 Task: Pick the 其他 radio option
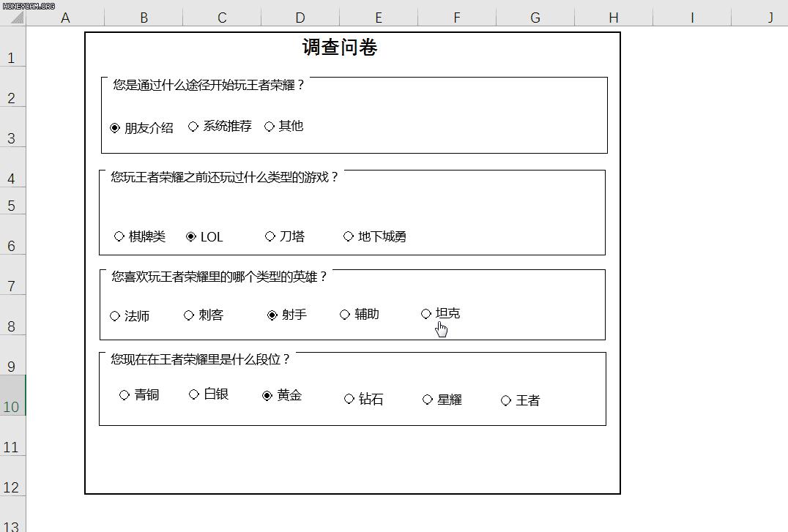pyautogui.click(x=270, y=127)
